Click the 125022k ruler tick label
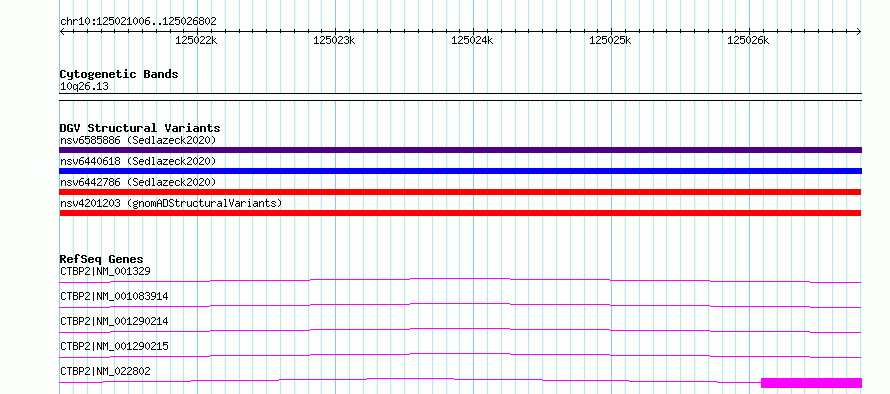The height and width of the screenshot is (394, 890). click(x=196, y=40)
